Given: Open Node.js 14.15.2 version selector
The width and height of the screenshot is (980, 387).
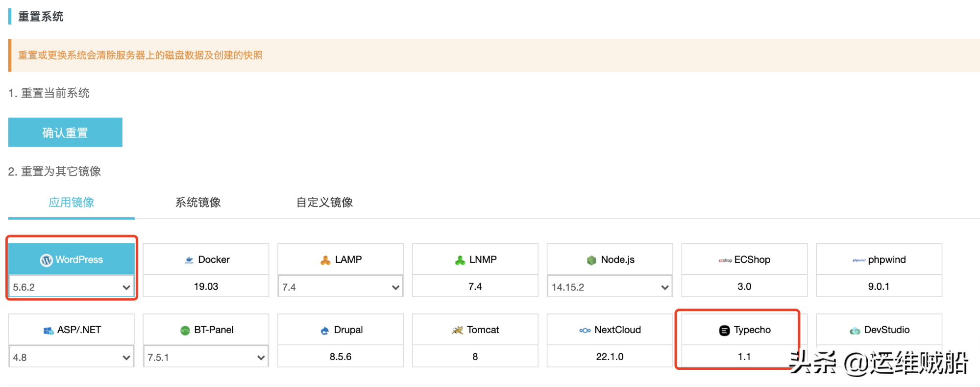Looking at the screenshot, I should click(x=610, y=287).
